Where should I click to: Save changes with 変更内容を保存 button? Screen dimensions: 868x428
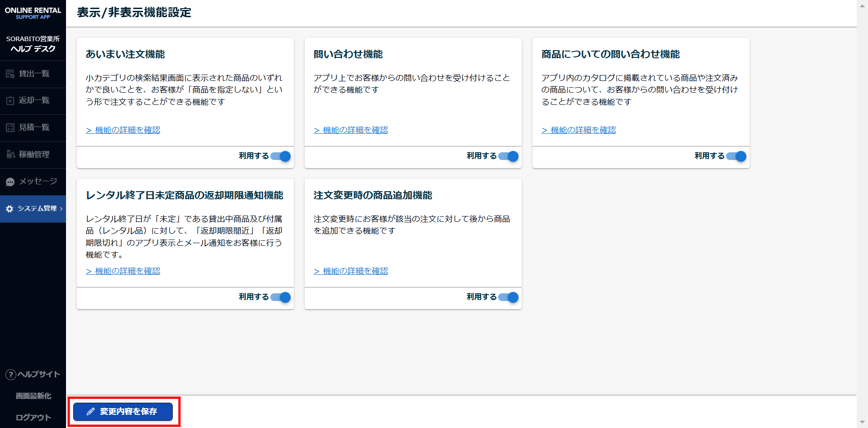123,412
